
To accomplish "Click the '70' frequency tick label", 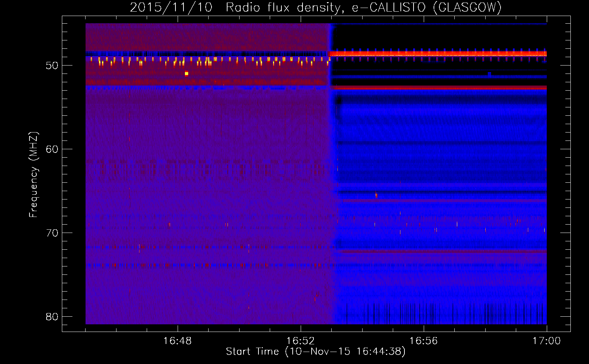I will tap(52, 233).
